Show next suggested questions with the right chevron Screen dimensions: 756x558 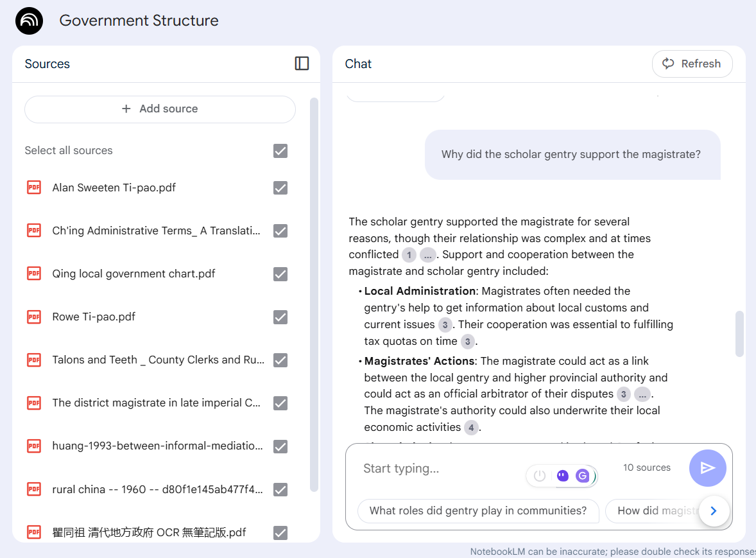714,510
